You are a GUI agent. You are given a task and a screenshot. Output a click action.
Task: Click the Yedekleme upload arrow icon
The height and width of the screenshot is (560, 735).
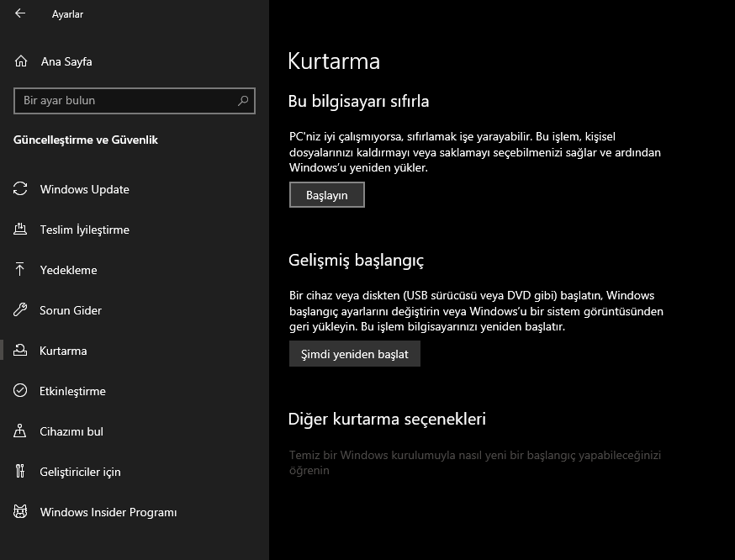(19, 269)
